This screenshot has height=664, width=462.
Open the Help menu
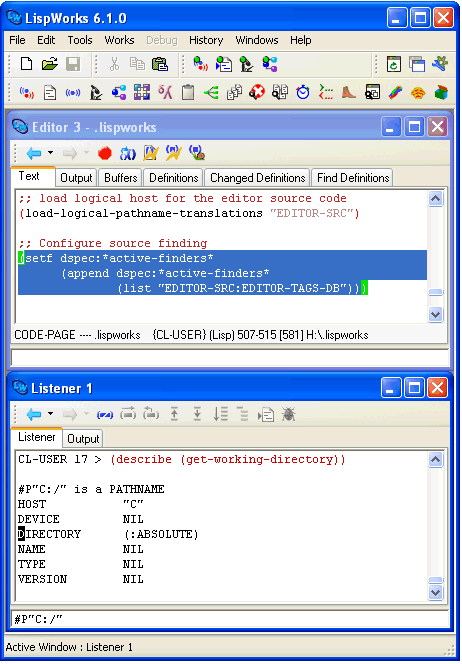(x=301, y=40)
